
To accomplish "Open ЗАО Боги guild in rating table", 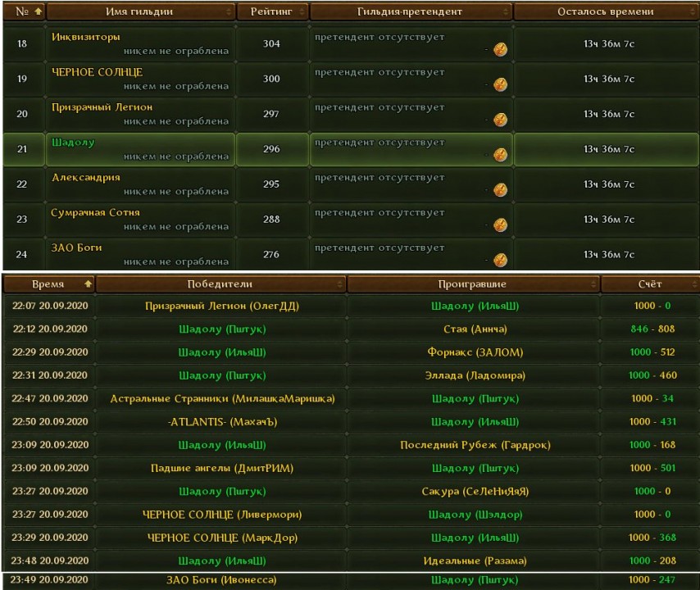I will tap(76, 247).
